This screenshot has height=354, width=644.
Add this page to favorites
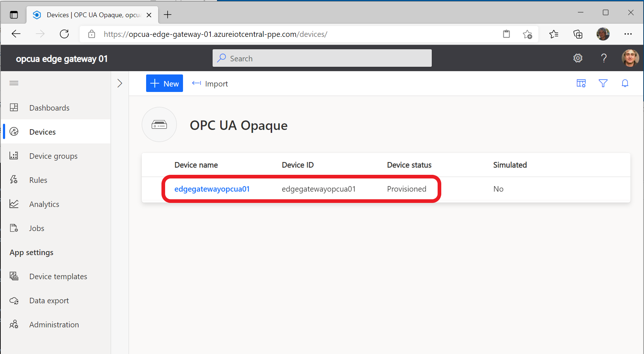tap(527, 34)
